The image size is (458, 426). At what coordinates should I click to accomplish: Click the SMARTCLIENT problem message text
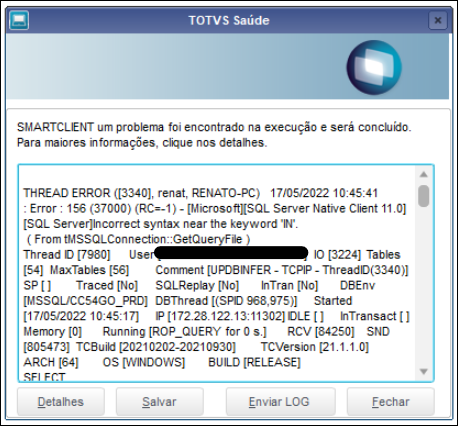pyautogui.click(x=214, y=127)
